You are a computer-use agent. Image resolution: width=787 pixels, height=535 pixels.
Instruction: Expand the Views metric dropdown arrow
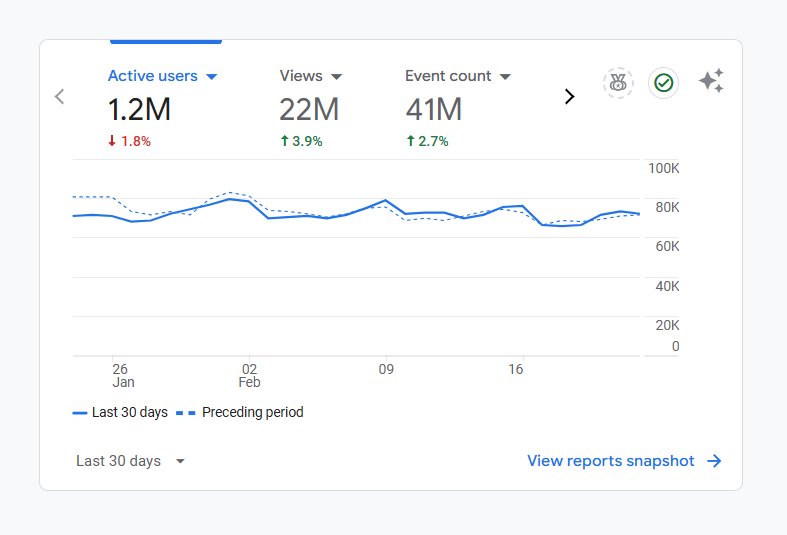click(x=337, y=77)
